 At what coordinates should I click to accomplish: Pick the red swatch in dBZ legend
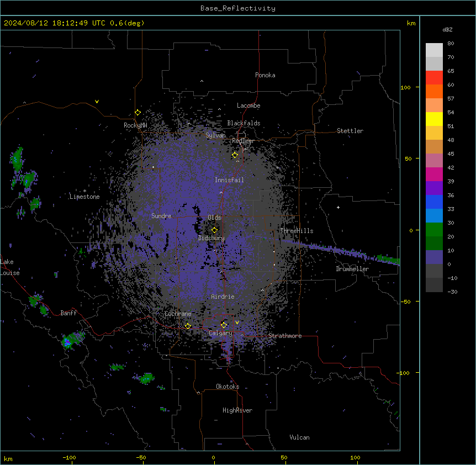(x=434, y=78)
